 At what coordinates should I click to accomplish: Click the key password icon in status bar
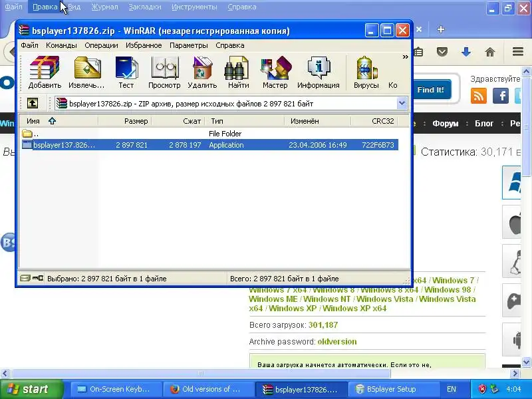tap(38, 279)
